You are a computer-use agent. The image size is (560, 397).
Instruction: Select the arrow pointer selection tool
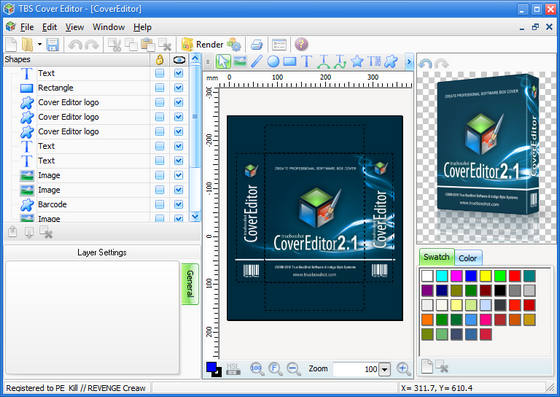click(224, 61)
